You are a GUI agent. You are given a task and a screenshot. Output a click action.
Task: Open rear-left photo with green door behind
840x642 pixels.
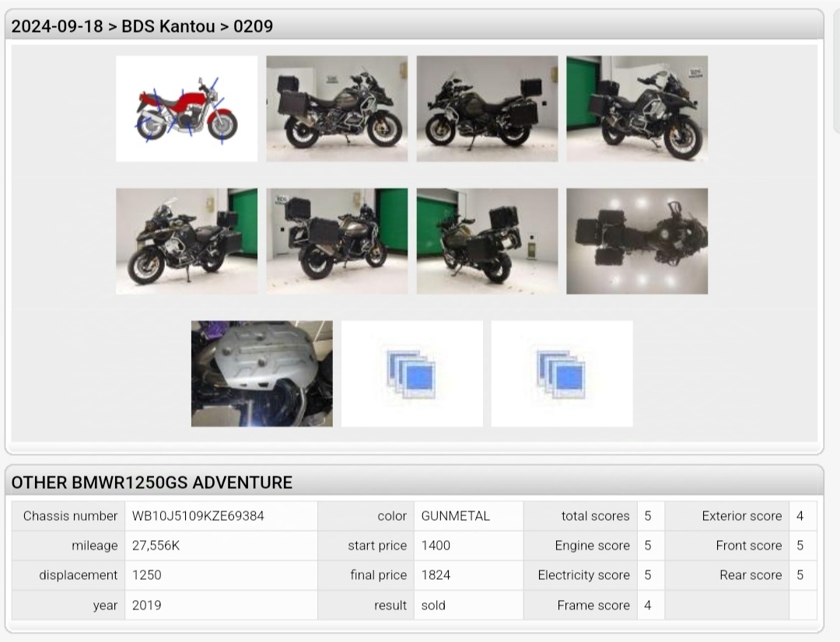point(487,241)
